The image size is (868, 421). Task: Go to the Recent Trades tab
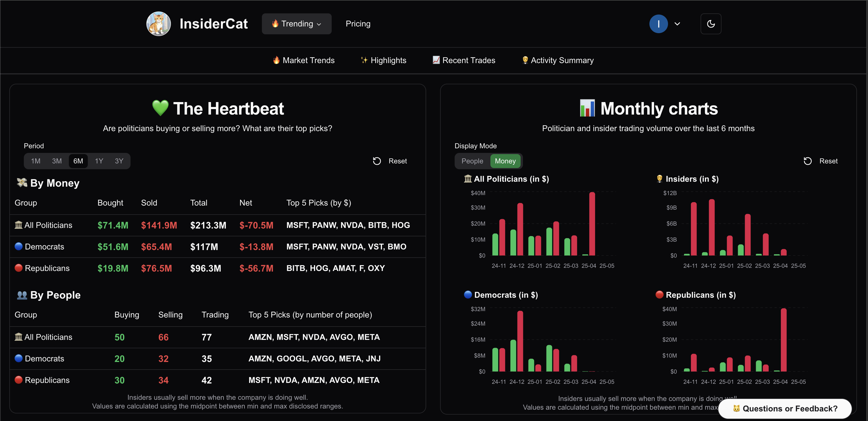(x=464, y=60)
